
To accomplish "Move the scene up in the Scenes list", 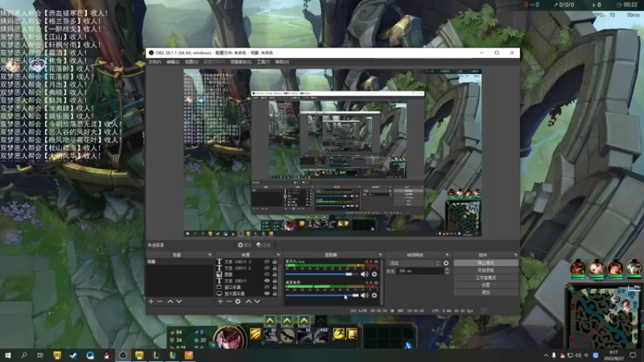I will click(170, 301).
